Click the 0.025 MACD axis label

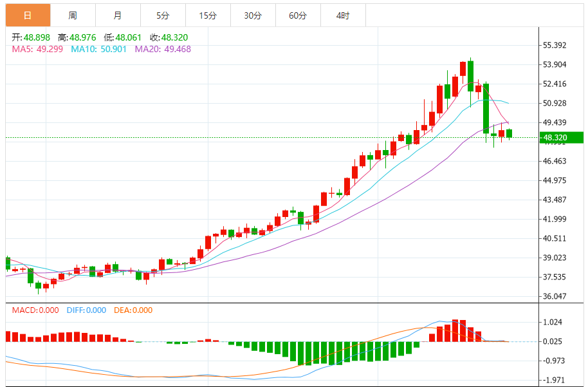coord(553,341)
